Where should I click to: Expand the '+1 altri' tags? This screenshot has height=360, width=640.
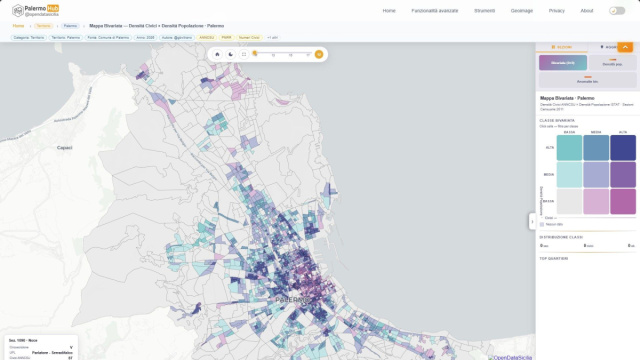pos(272,38)
